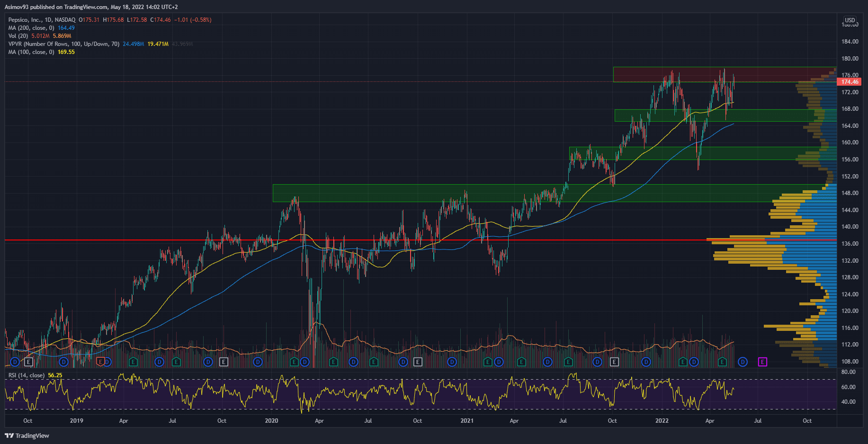Click the RSI (14, close) legend label

[x=27, y=375]
